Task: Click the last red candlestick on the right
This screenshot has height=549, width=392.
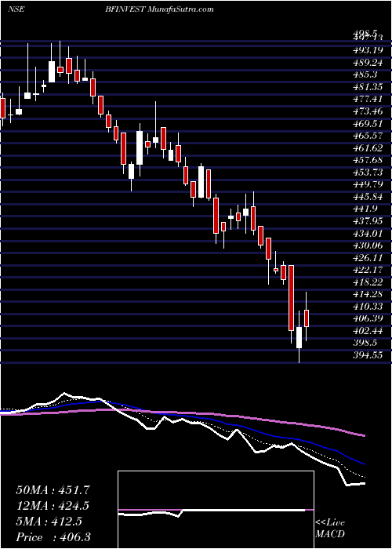Action: click(307, 318)
